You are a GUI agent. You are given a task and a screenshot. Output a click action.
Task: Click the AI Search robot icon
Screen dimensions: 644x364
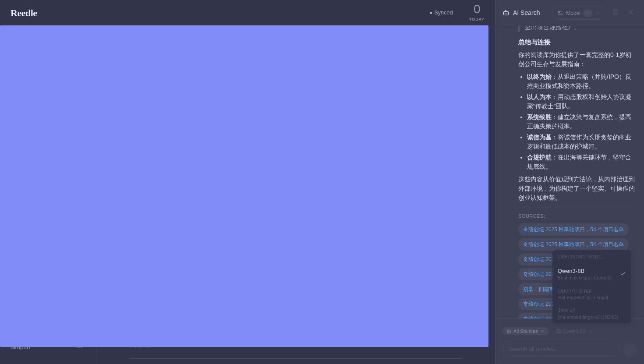pos(506,13)
